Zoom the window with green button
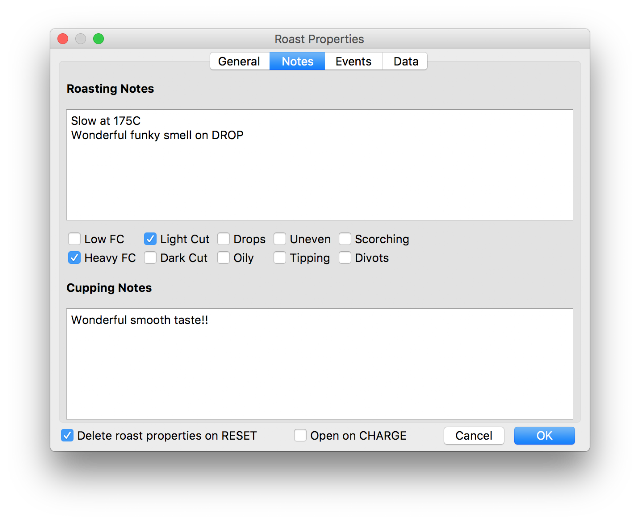640x523 pixels. tap(98, 39)
